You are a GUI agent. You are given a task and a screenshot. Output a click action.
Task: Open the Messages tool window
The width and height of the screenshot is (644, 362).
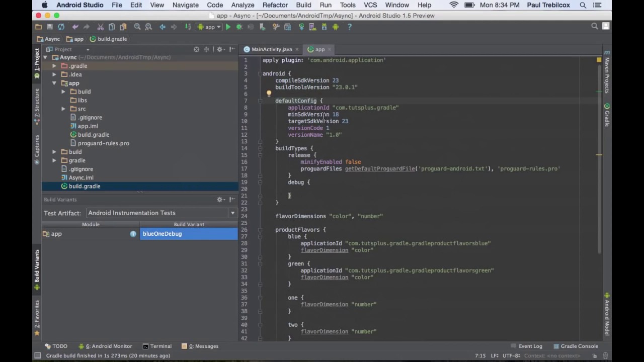pyautogui.click(x=200, y=346)
